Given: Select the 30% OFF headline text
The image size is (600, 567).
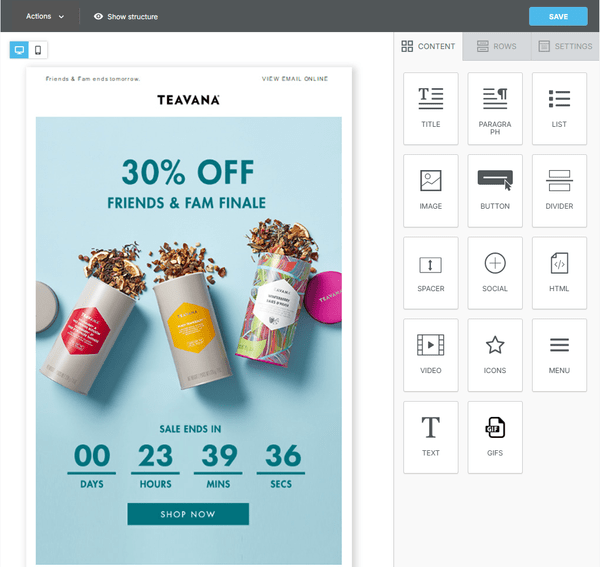Looking at the screenshot, I should tap(188, 172).
